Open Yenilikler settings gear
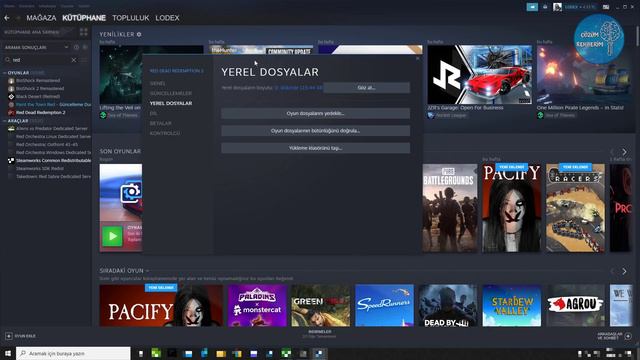This screenshot has height=360, width=640. (139, 34)
